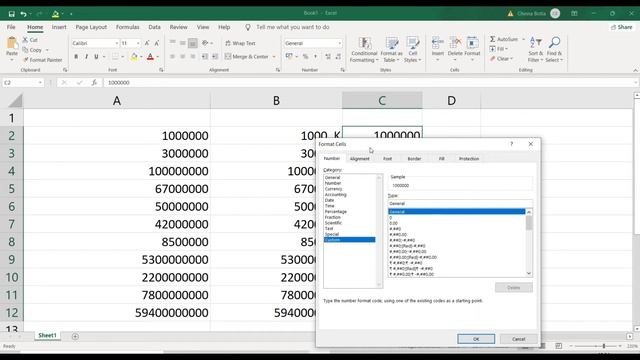This screenshot has width=640, height=360.
Task: Open Cell Styles
Action: (x=413, y=49)
